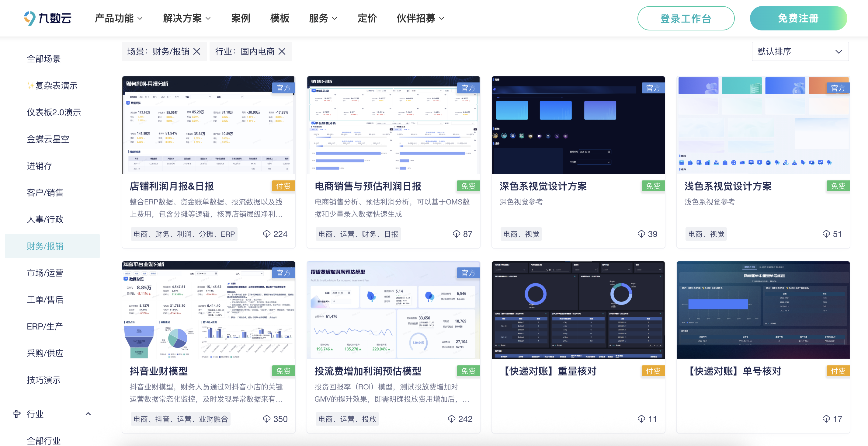Click the download icon beside 87 count
The image size is (868, 446).
click(457, 234)
